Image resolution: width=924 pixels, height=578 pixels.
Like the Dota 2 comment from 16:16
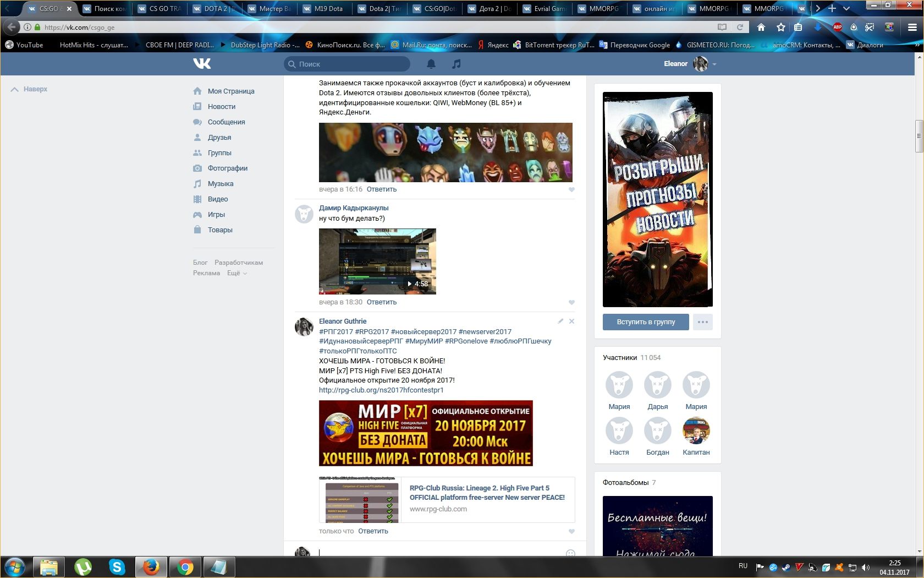pyautogui.click(x=571, y=189)
